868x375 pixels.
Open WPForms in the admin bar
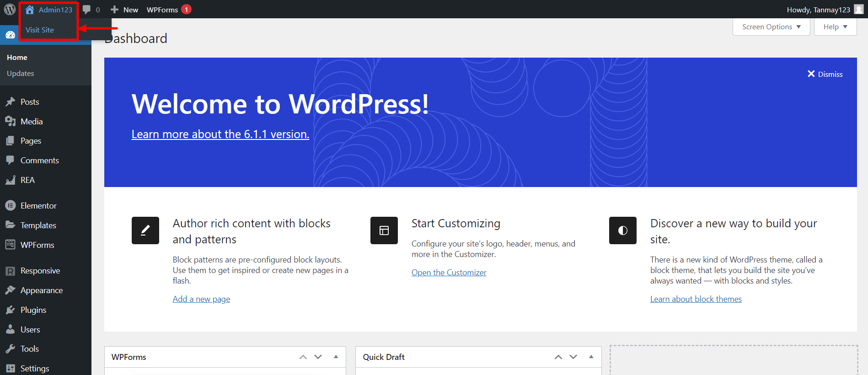tap(162, 10)
